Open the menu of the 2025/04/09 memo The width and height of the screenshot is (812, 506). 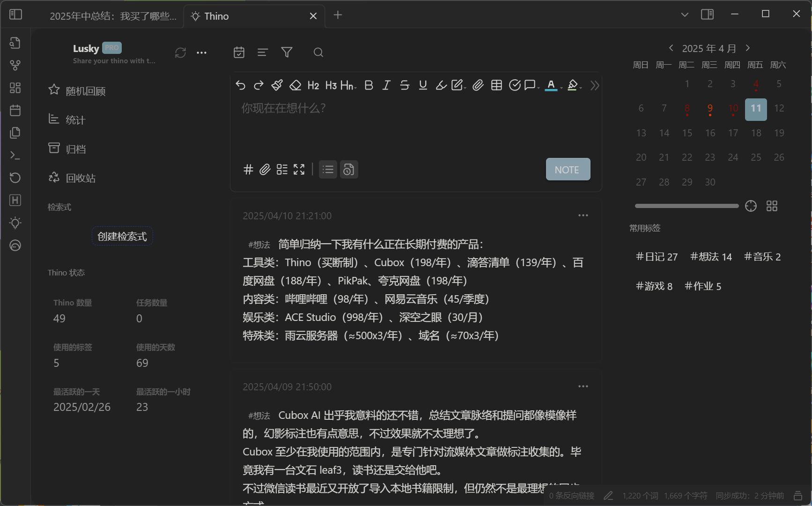point(583,387)
